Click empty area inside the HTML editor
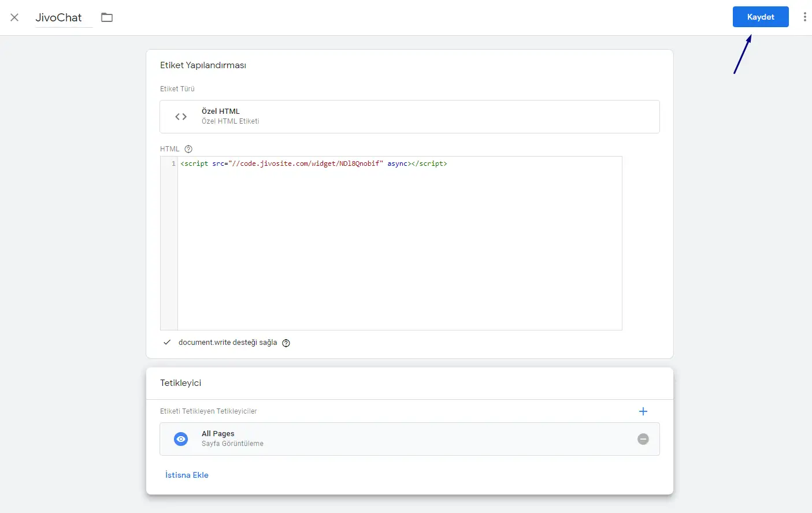 click(399, 248)
